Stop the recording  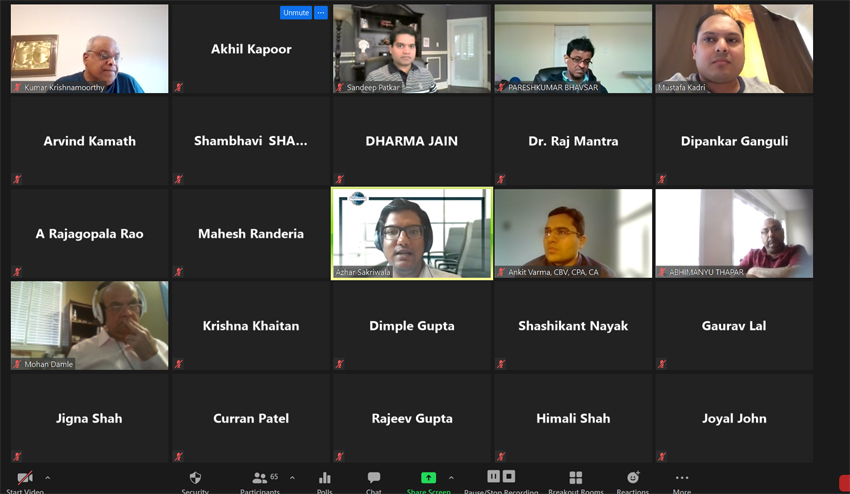[508, 476]
